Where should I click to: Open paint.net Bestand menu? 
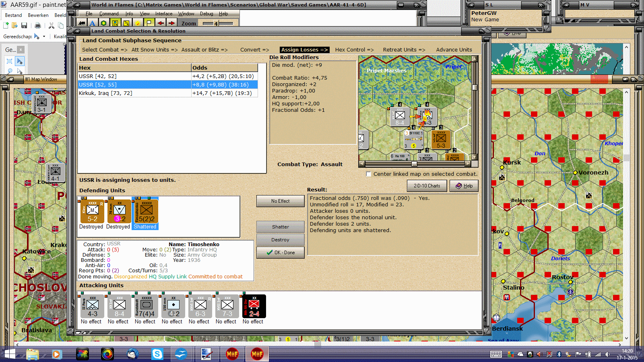13,15
